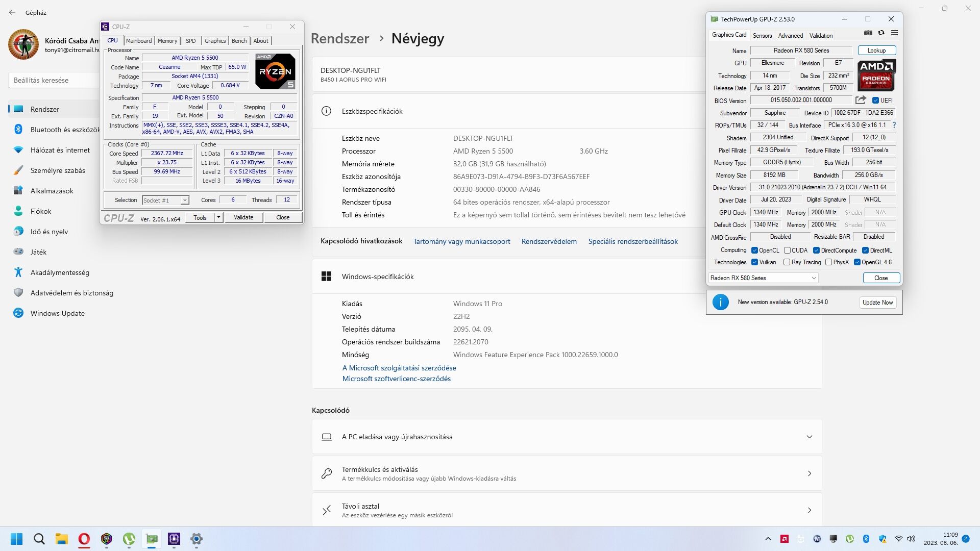Switch to CPU-Z SPD tab
Image resolution: width=980 pixels, height=551 pixels.
(191, 41)
